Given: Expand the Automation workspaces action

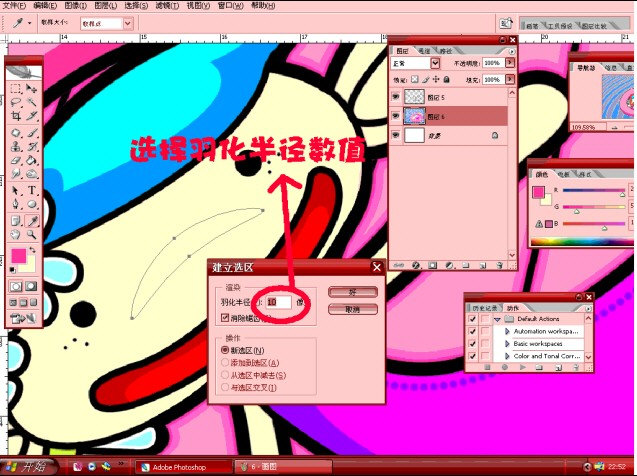Looking at the screenshot, I should click(x=507, y=331).
